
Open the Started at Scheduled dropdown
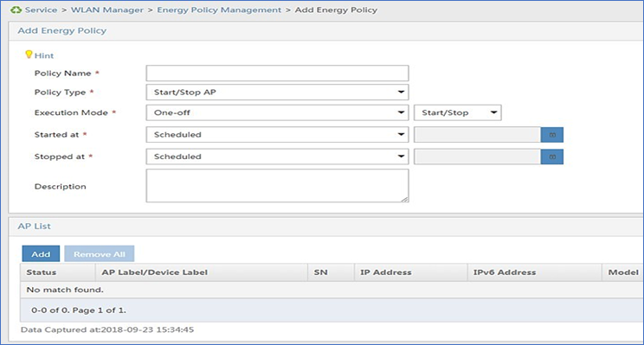(277, 135)
